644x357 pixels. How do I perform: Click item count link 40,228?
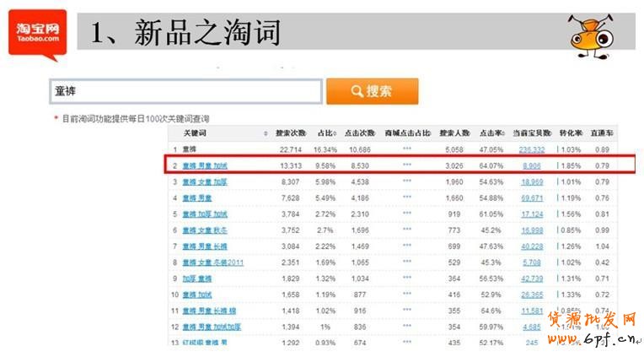[x=533, y=246]
